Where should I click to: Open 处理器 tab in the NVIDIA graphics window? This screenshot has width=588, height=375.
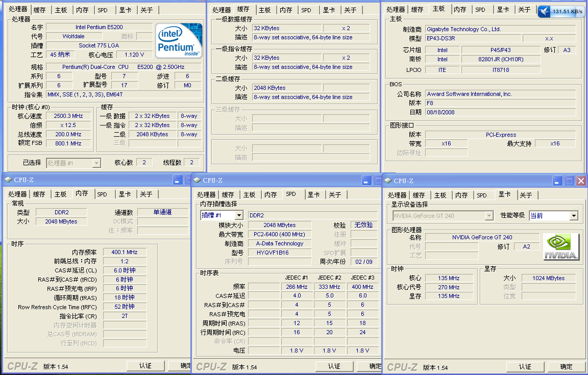point(397,195)
